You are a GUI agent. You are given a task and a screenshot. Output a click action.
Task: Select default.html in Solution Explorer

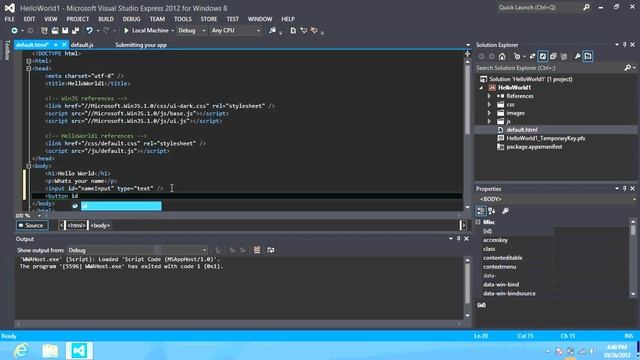point(521,130)
